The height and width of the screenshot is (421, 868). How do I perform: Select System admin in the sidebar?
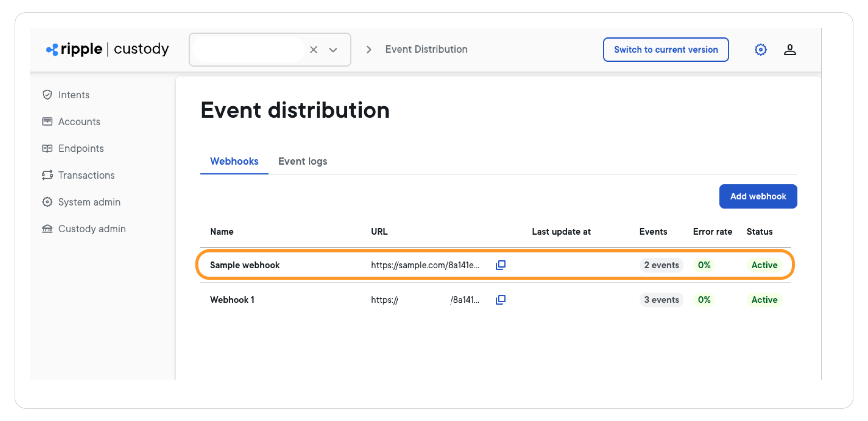[x=89, y=202]
